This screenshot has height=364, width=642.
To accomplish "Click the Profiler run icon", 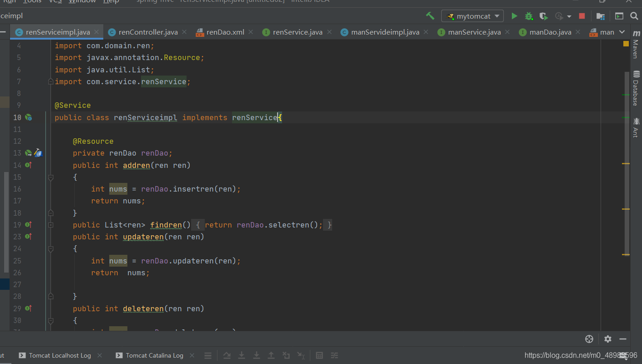I will pos(559,16).
